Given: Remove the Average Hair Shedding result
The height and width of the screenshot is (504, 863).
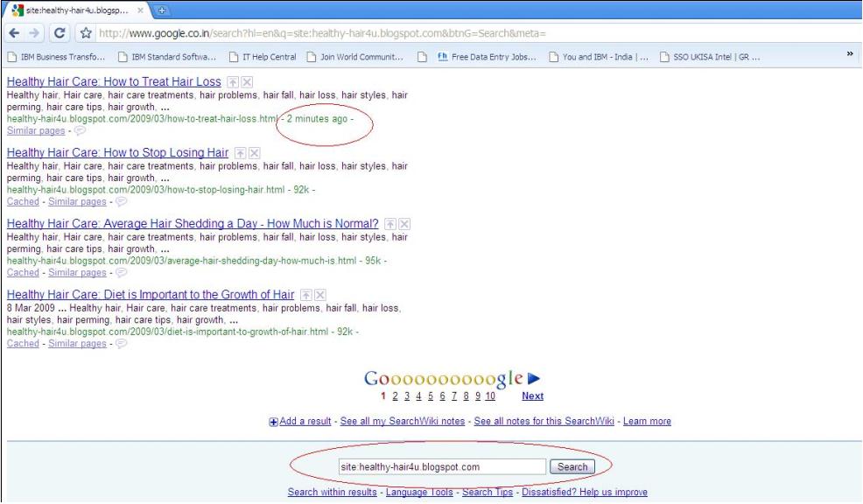Looking at the screenshot, I should (404, 225).
